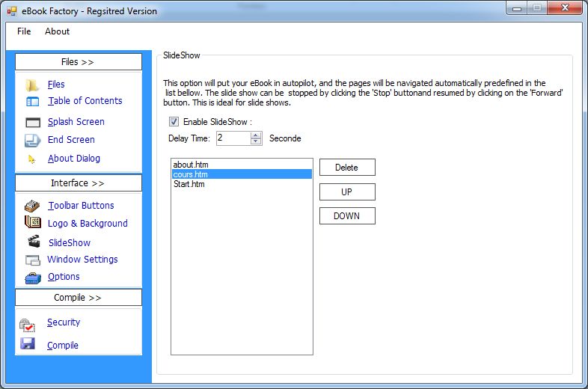Click the Window Settings icon
Screen dimensions: 588x389
click(33, 260)
